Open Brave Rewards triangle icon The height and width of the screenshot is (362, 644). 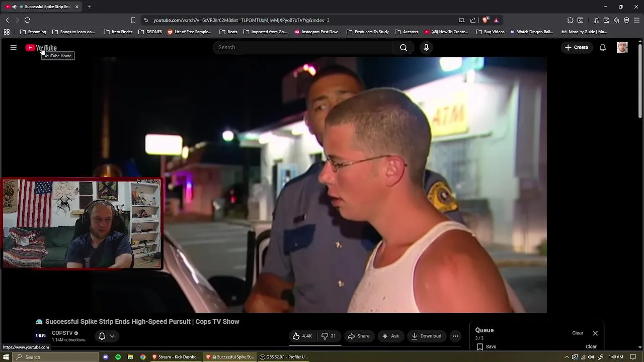pos(496,20)
